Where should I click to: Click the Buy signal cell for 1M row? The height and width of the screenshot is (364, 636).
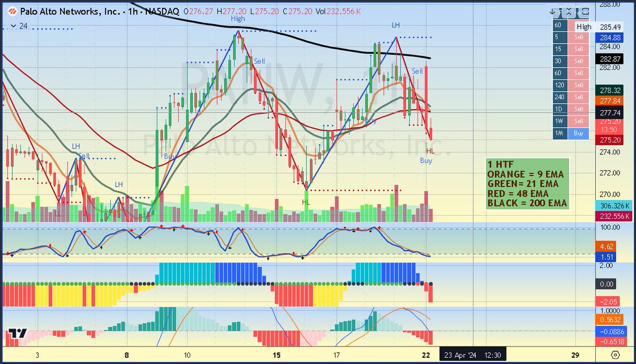click(x=579, y=134)
